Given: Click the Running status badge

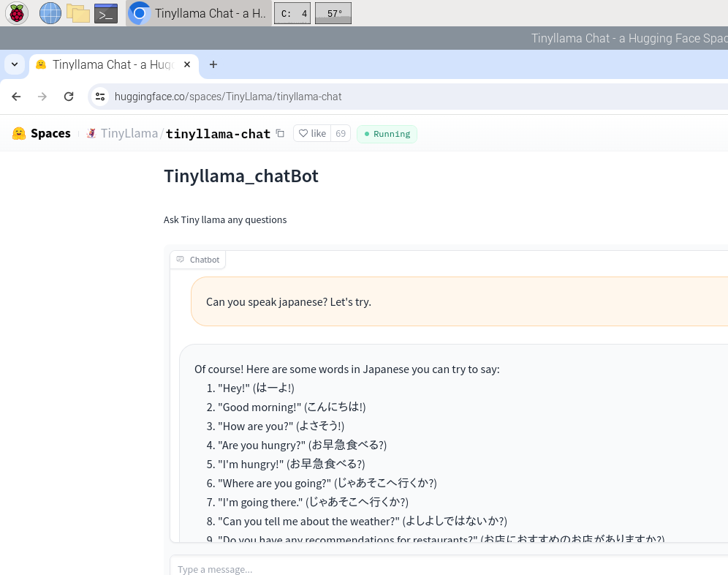Looking at the screenshot, I should pos(387,134).
